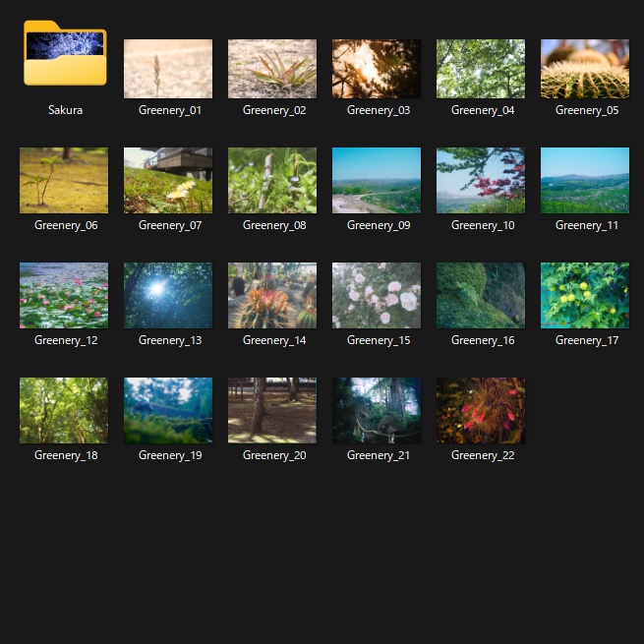Select the Greenery_12 lotus pond thumbnail

64,295
